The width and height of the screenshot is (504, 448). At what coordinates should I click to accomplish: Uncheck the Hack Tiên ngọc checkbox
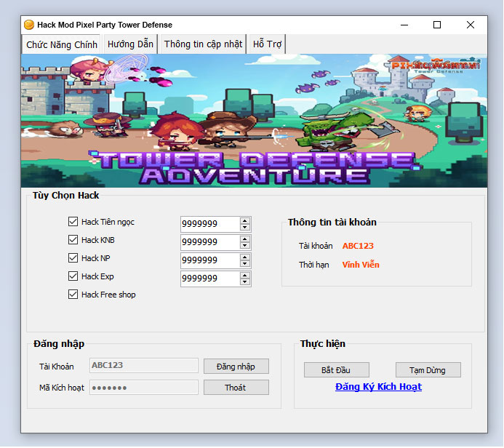tap(73, 221)
